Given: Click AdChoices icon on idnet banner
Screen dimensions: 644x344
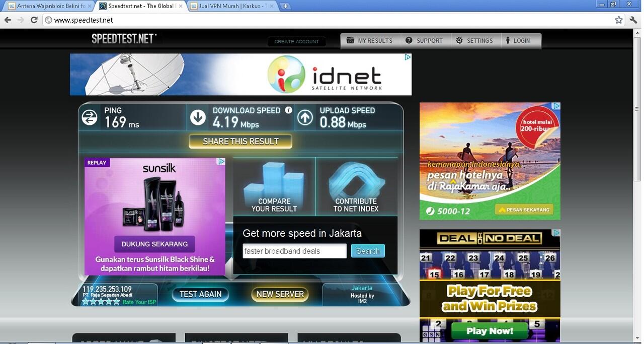Looking at the screenshot, I should [x=408, y=57].
